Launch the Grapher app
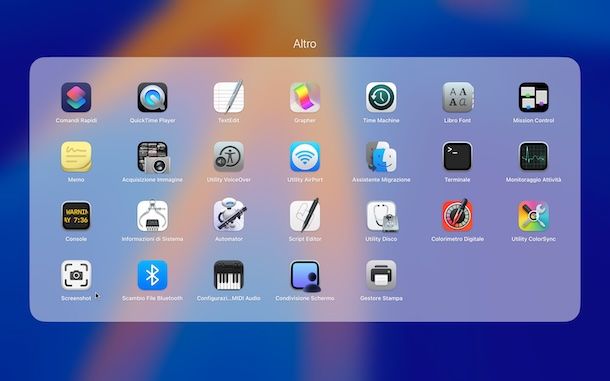The width and height of the screenshot is (610, 381). (x=305, y=97)
